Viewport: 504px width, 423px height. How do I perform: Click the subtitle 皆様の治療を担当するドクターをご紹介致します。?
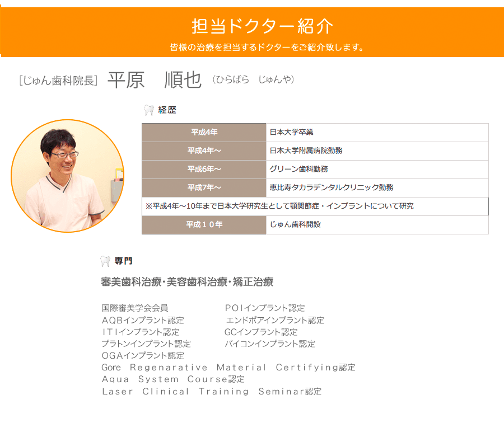[267, 47]
